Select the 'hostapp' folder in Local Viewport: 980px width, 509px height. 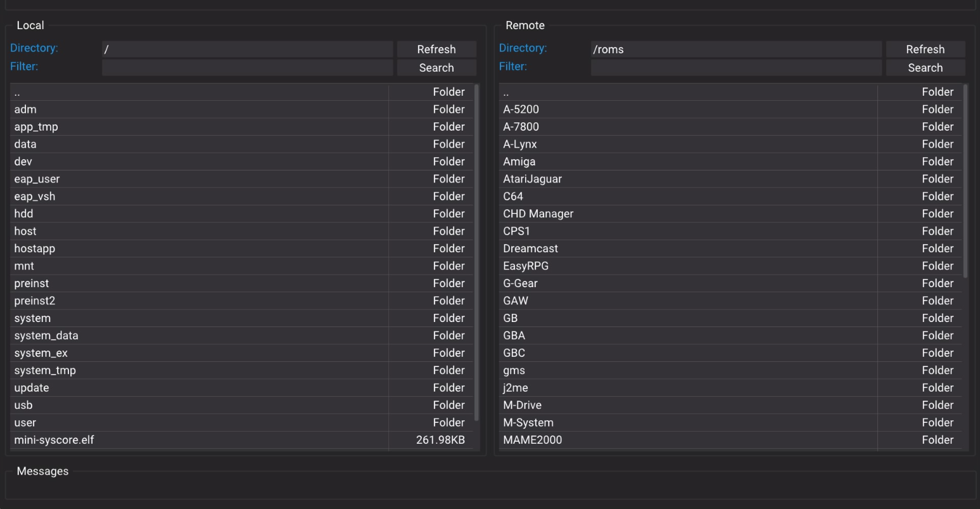(242, 248)
